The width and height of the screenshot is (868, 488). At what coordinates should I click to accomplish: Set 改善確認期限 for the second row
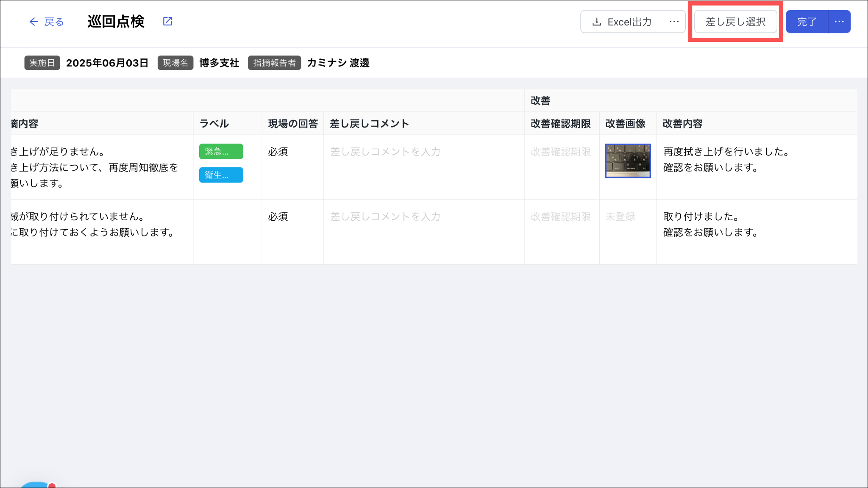(561, 216)
